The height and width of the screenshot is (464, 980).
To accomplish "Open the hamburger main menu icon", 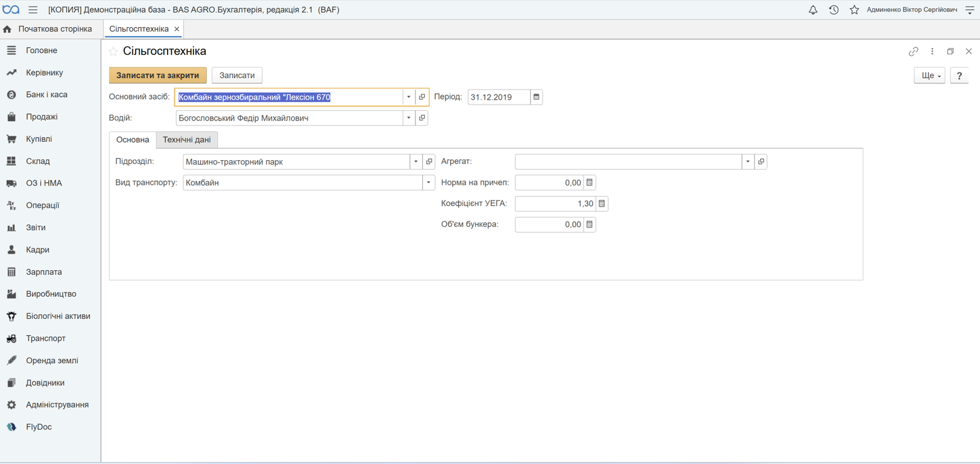I will click(33, 9).
